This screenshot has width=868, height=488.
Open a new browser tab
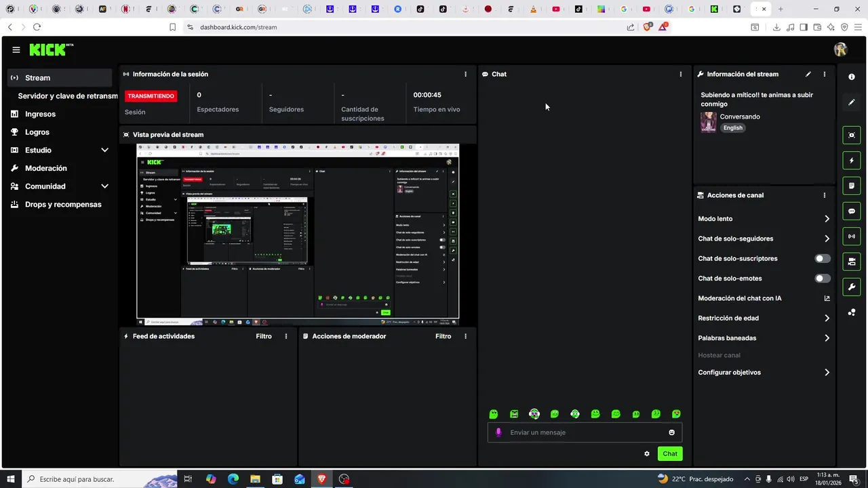pos(781,9)
